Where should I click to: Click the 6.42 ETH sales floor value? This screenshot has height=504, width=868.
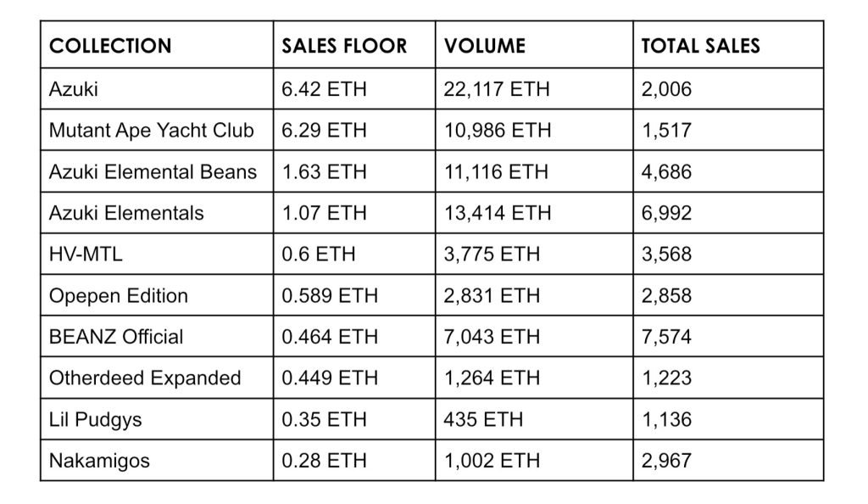[325, 89]
